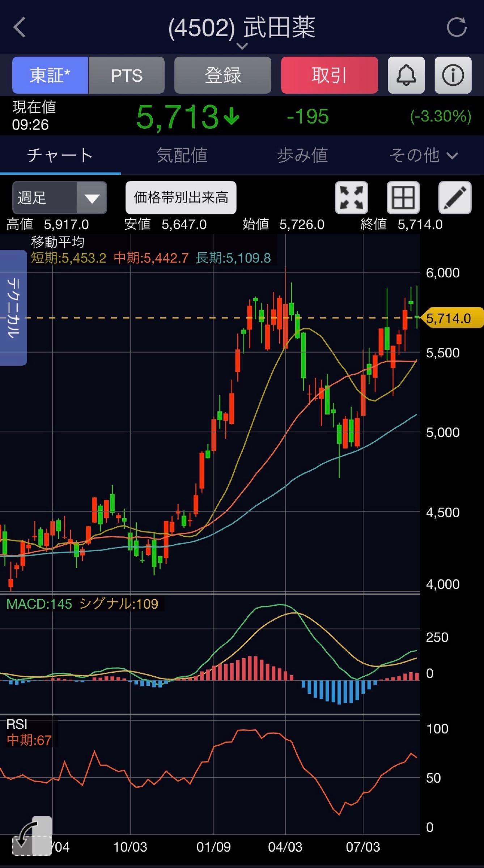484x868 pixels.
Task: Tap the (-3.30%) percentage change
Action: click(x=441, y=117)
